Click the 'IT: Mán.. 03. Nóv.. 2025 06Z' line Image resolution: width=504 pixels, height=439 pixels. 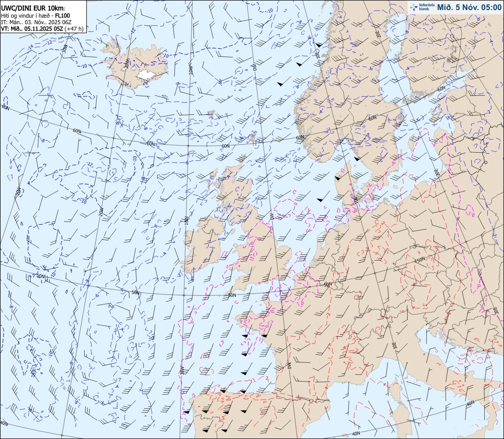pos(36,22)
